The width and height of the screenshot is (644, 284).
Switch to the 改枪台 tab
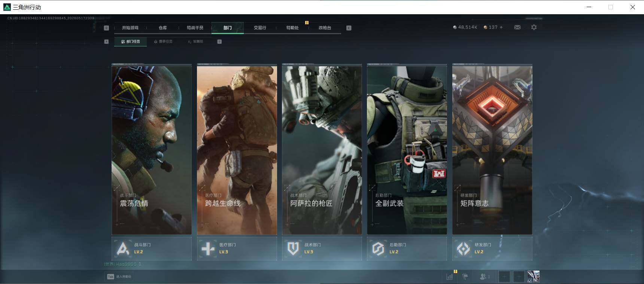point(325,28)
